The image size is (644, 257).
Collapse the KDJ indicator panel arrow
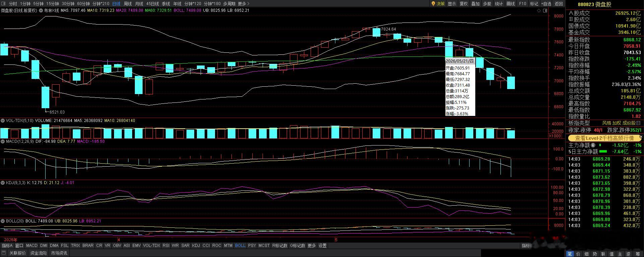3,183
